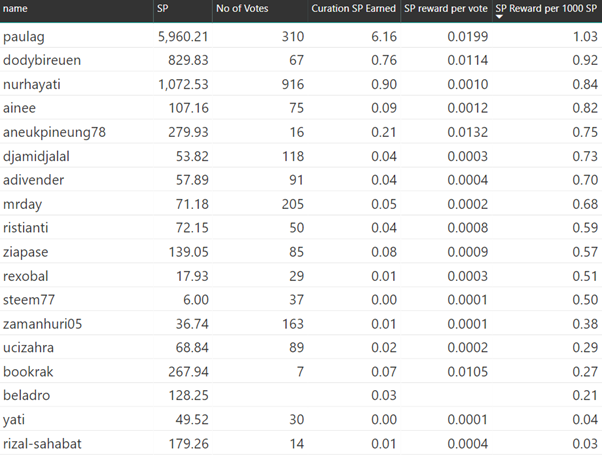The width and height of the screenshot is (602, 455).
Task: Click the vote count 163
Action: (293, 324)
